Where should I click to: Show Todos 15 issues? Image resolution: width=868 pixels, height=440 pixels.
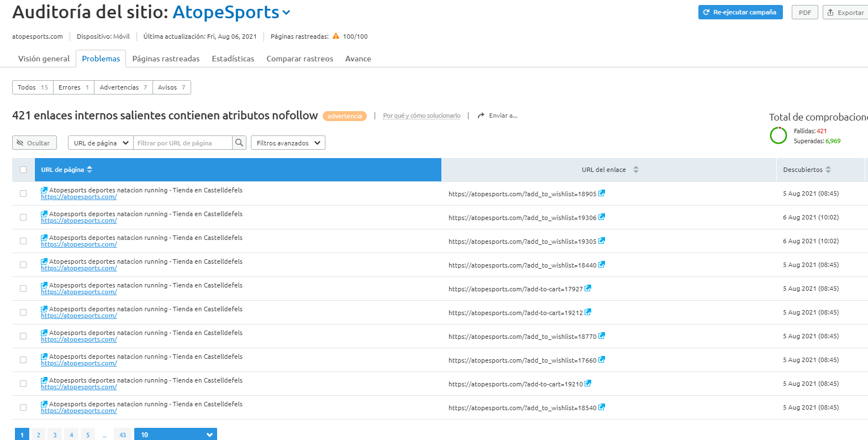(33, 87)
